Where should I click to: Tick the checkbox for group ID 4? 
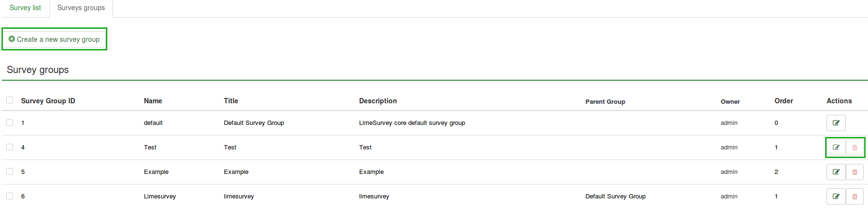[x=10, y=147]
